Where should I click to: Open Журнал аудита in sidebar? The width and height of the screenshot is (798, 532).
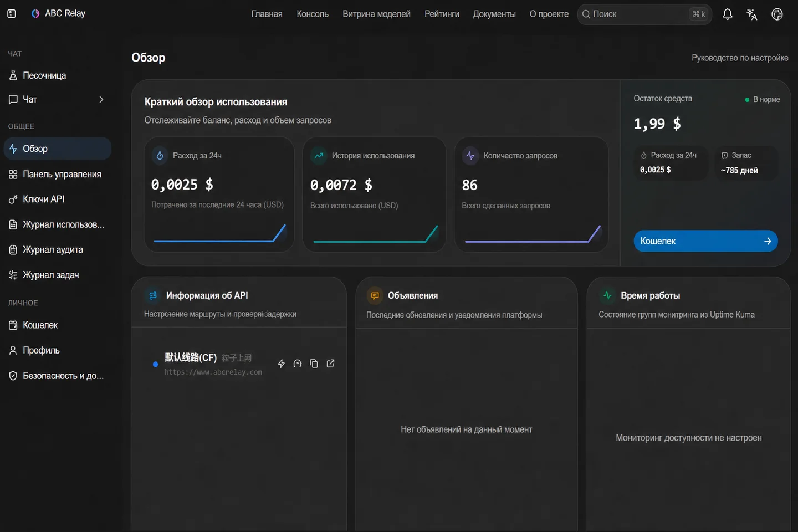click(x=58, y=250)
